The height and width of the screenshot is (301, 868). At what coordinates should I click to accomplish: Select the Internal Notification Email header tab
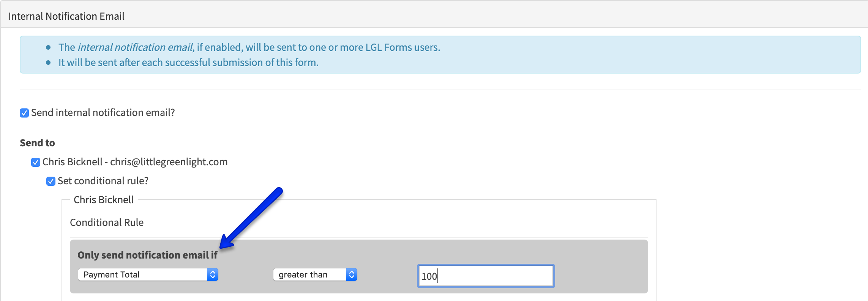click(x=66, y=16)
